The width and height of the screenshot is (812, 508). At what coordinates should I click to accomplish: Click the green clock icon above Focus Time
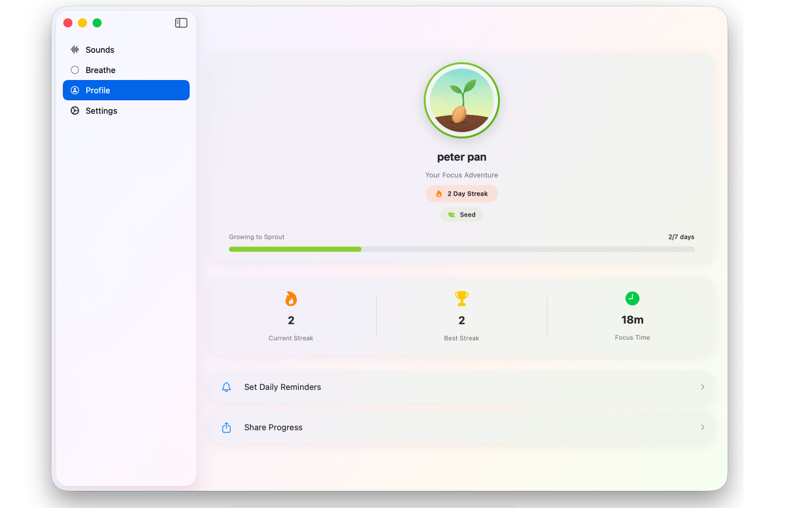pos(632,298)
